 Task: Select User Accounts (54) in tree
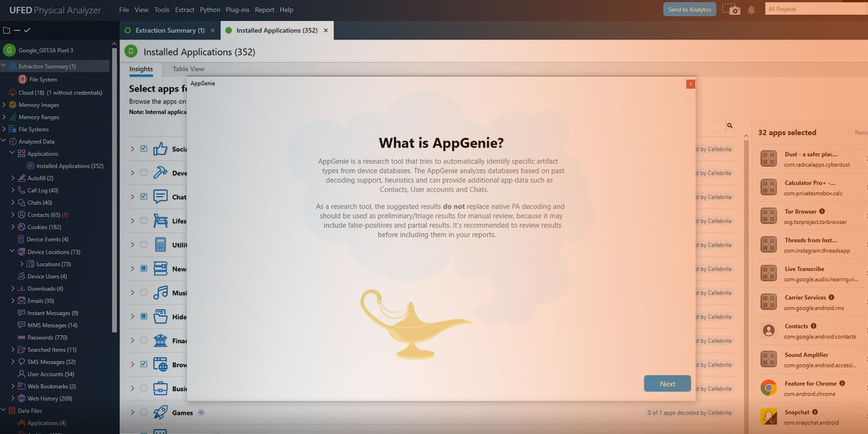[x=50, y=374]
